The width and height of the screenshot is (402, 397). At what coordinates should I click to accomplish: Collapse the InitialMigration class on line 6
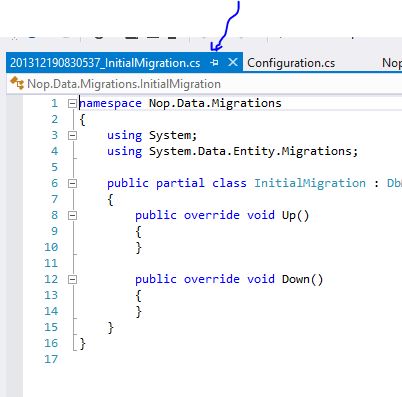click(x=72, y=183)
